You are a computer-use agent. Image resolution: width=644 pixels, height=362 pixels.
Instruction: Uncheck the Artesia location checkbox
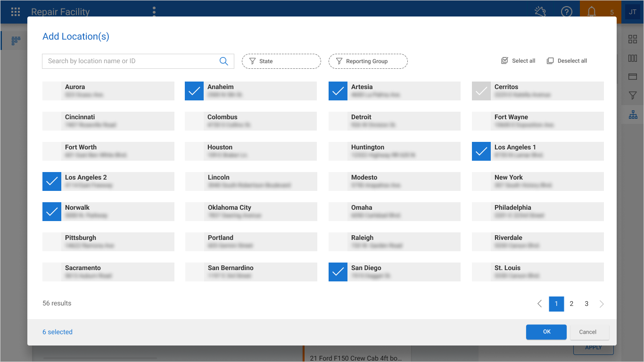coord(338,91)
